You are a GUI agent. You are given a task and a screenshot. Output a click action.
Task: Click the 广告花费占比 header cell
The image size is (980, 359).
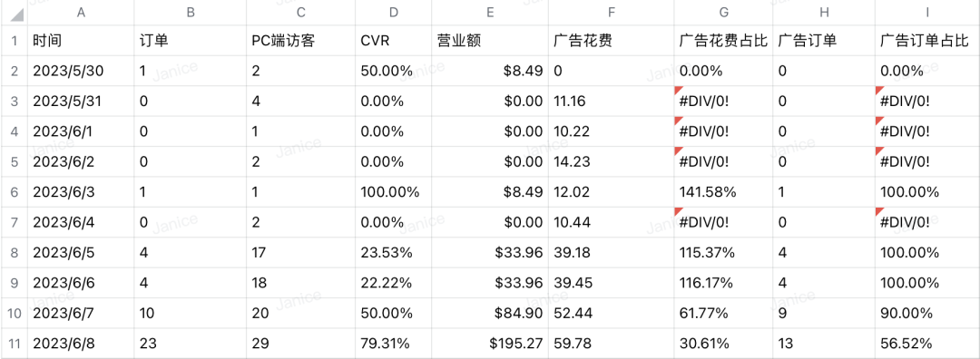(x=723, y=41)
